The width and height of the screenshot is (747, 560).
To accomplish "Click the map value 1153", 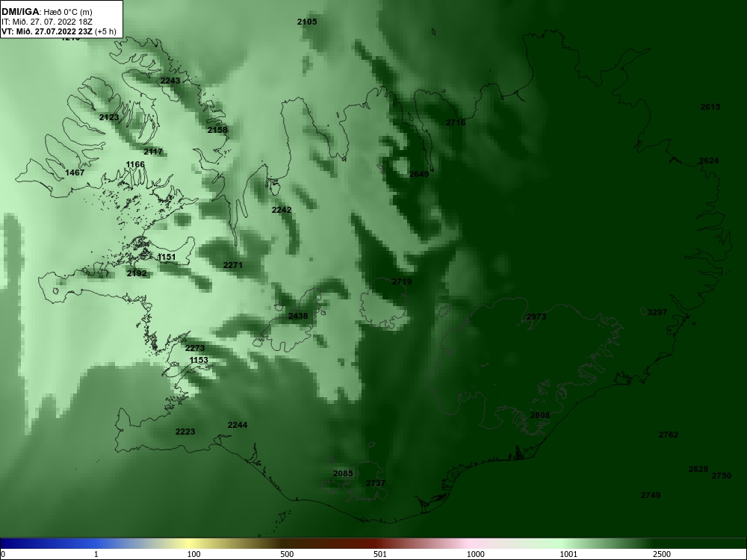I will tap(199, 361).
